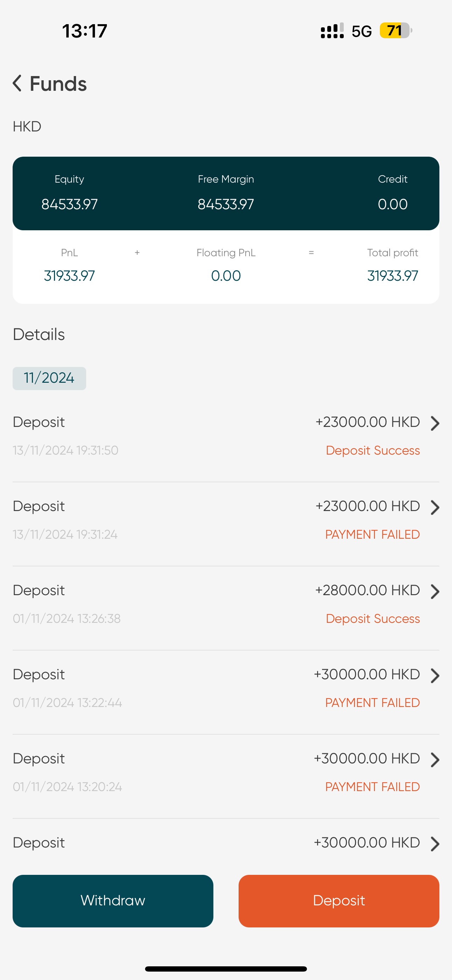Screen dimensions: 452x980
Task: Tap the Deposit Success status on 01/11/2024
Action: 372,619
